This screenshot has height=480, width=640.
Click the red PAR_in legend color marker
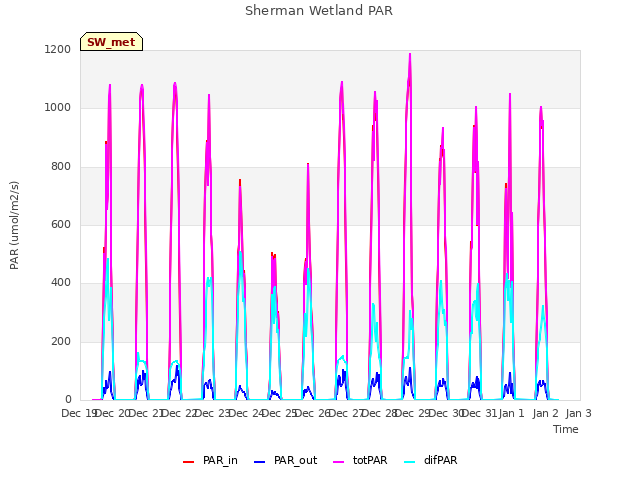tap(188, 462)
